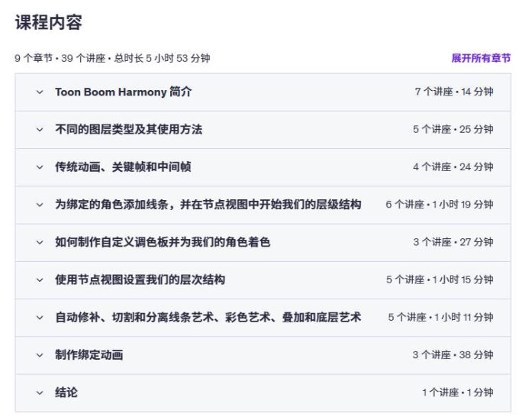Screen dimensions: 522x420
Task: Click the 1 个讲座 • 1 分钟 label
Action: coord(457,393)
